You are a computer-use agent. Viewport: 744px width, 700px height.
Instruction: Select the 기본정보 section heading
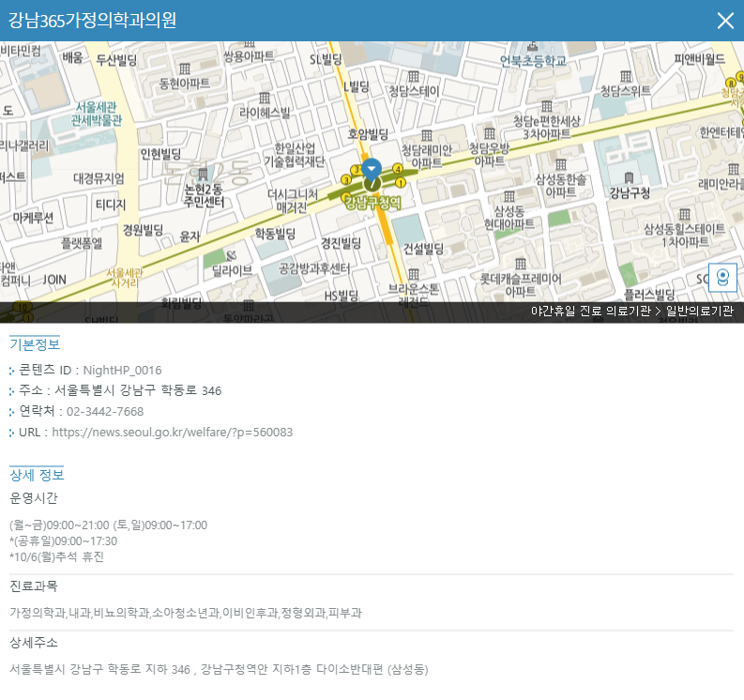pyautogui.click(x=35, y=344)
